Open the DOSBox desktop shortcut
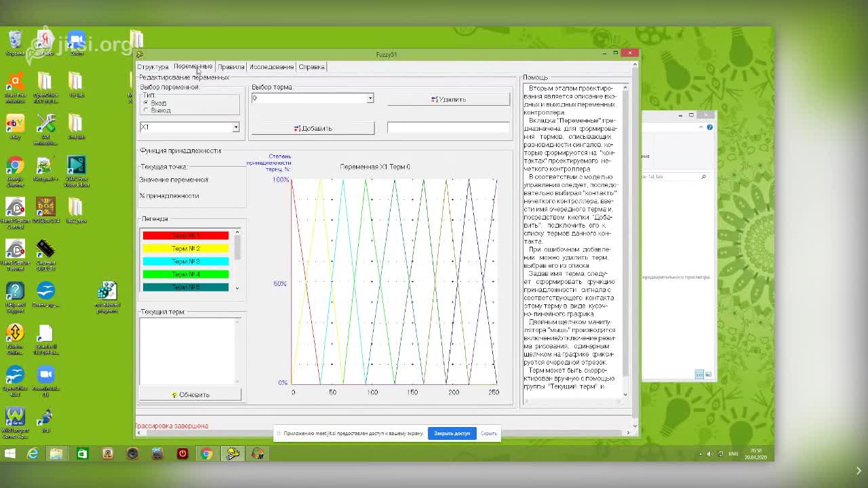 [45, 211]
